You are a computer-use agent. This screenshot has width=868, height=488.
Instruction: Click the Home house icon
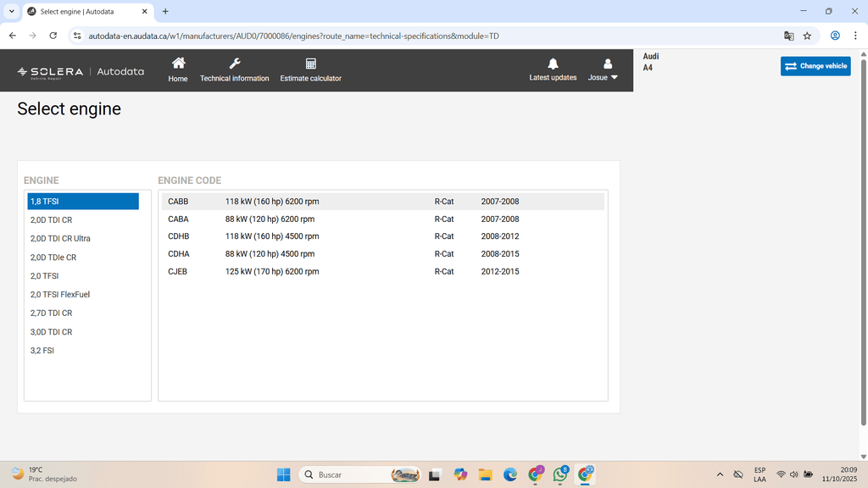click(178, 64)
